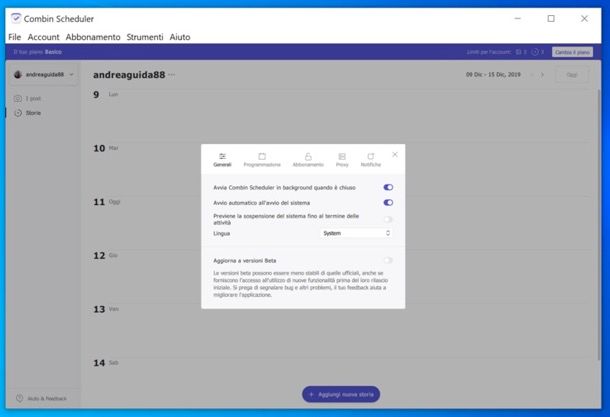The width and height of the screenshot is (610, 417).
Task: Open the Abbonamento menu in menu bar
Action: [93, 37]
